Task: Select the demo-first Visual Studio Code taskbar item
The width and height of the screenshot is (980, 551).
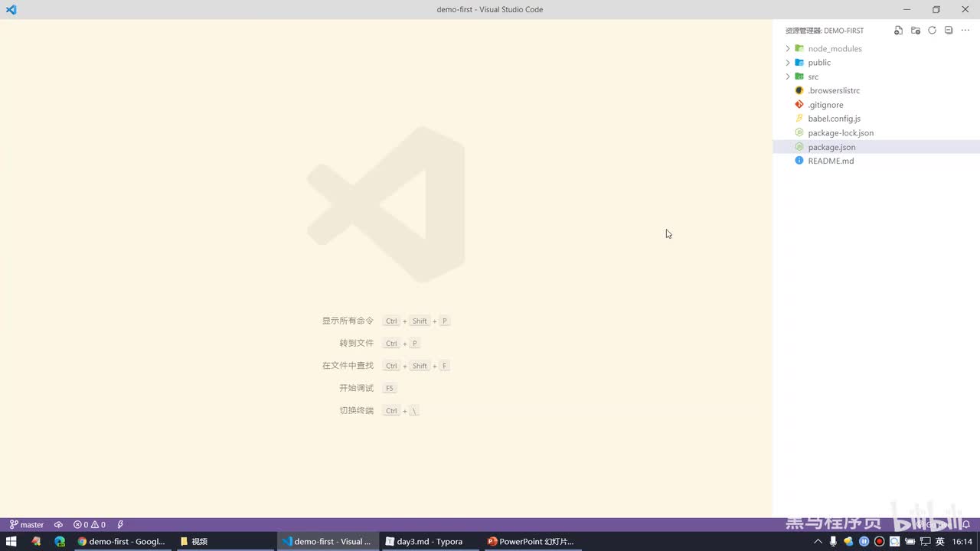Action: tap(326, 541)
